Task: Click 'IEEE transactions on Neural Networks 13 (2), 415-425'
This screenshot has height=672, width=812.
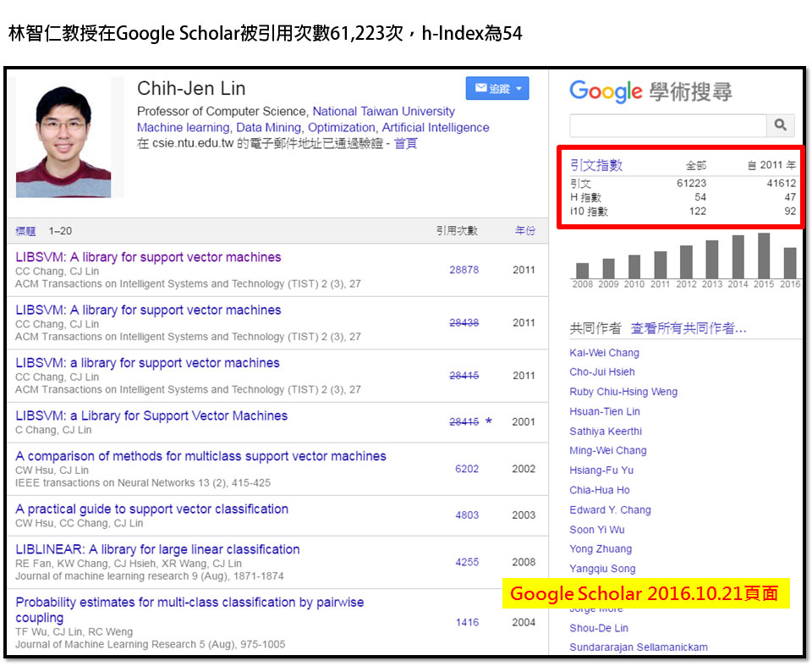Action: (143, 483)
